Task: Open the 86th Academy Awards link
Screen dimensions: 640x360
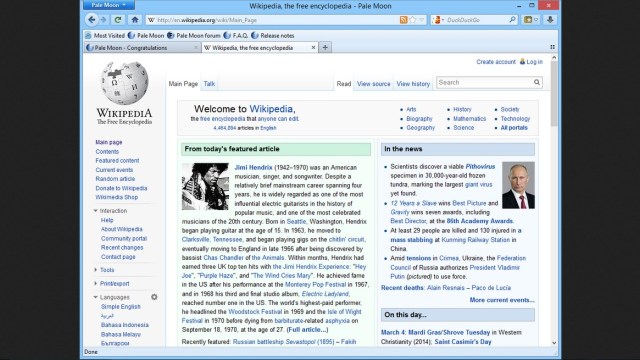Action: [x=480, y=221]
